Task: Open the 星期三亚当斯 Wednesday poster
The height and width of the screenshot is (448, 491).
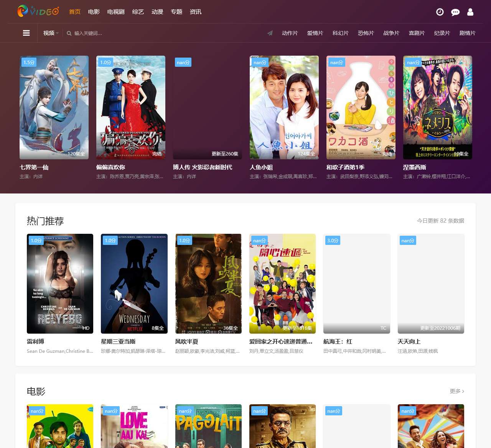Action: click(x=134, y=284)
